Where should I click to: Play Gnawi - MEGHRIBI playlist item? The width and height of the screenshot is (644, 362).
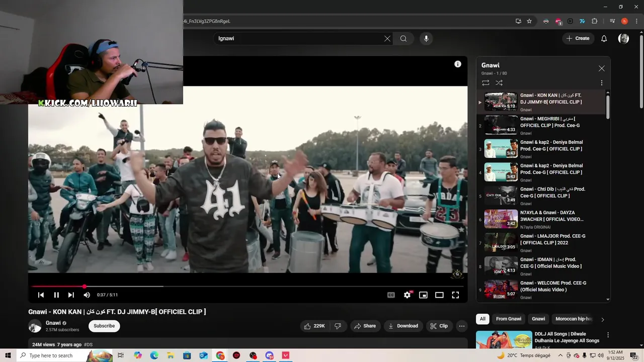(541, 126)
